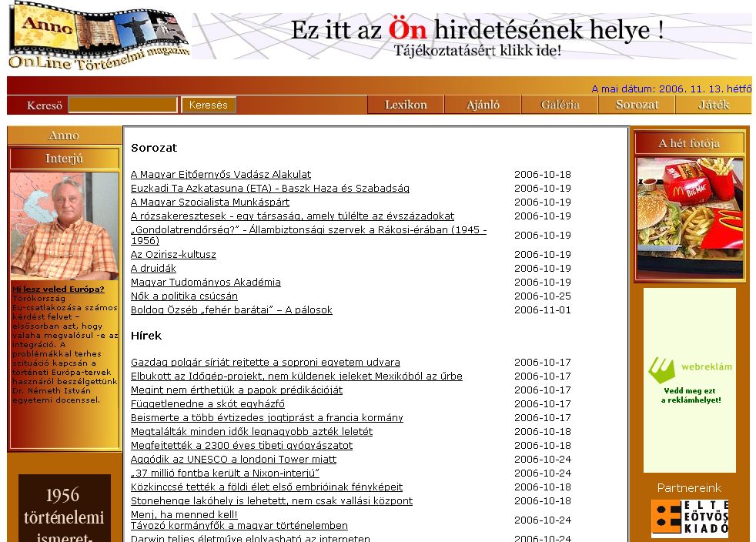Image resolution: width=756 pixels, height=542 pixels.
Task: Click the 2006-11-01 date in Sorozat list
Action: 543,310
